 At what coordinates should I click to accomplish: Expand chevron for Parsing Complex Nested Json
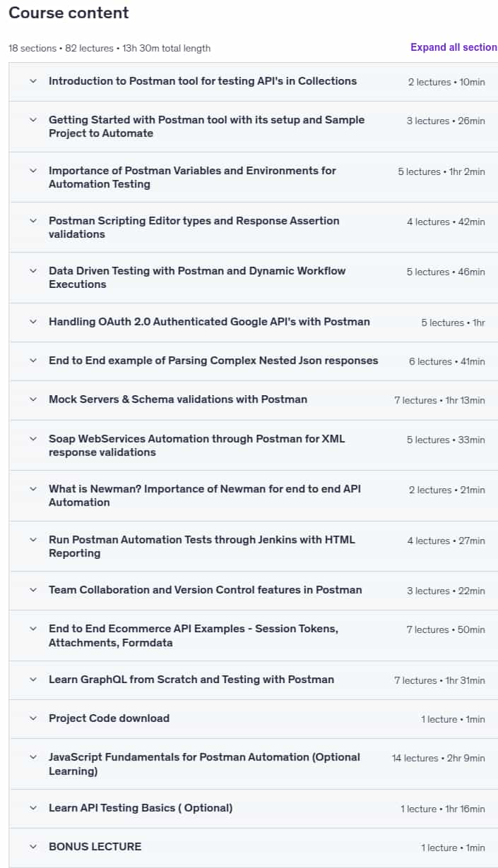point(32,361)
